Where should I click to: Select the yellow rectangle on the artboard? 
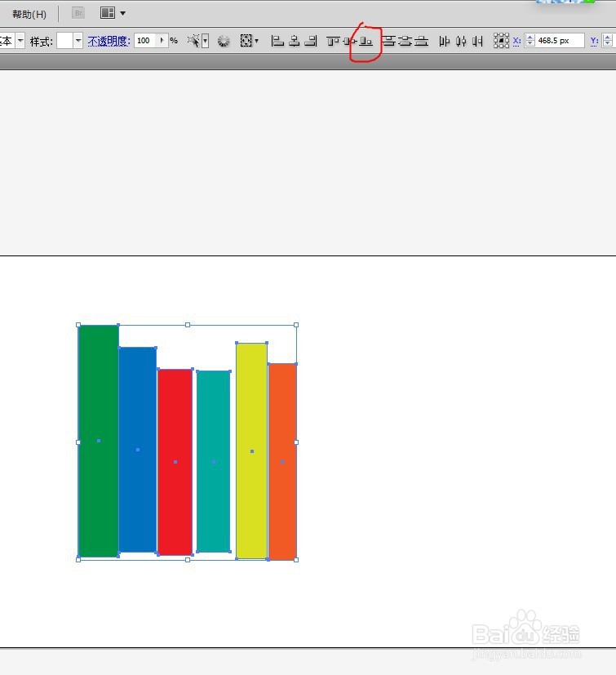coord(252,451)
